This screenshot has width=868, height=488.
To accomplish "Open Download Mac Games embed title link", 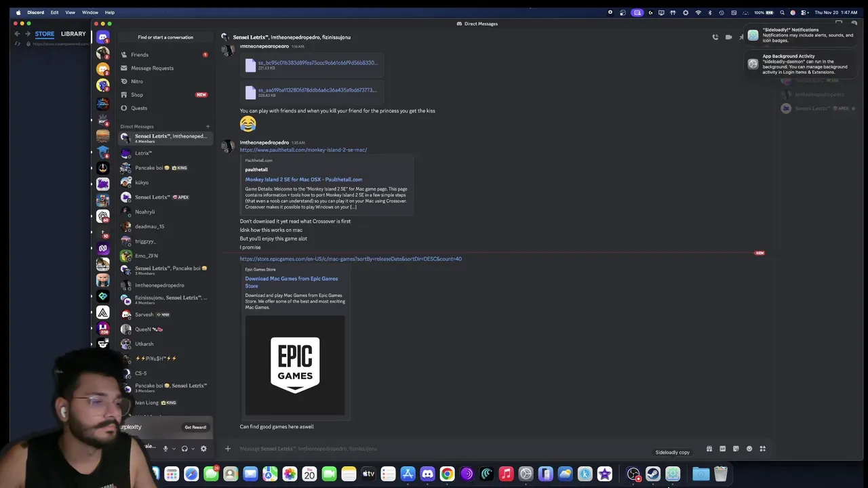I will [292, 282].
